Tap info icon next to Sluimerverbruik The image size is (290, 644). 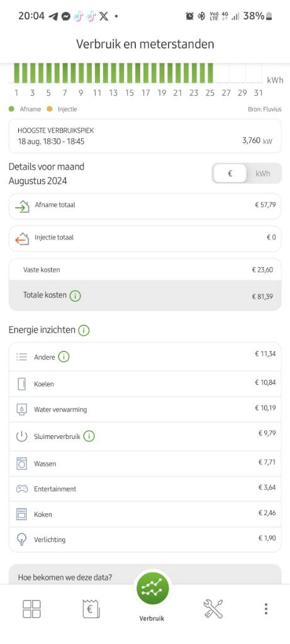coord(89,436)
